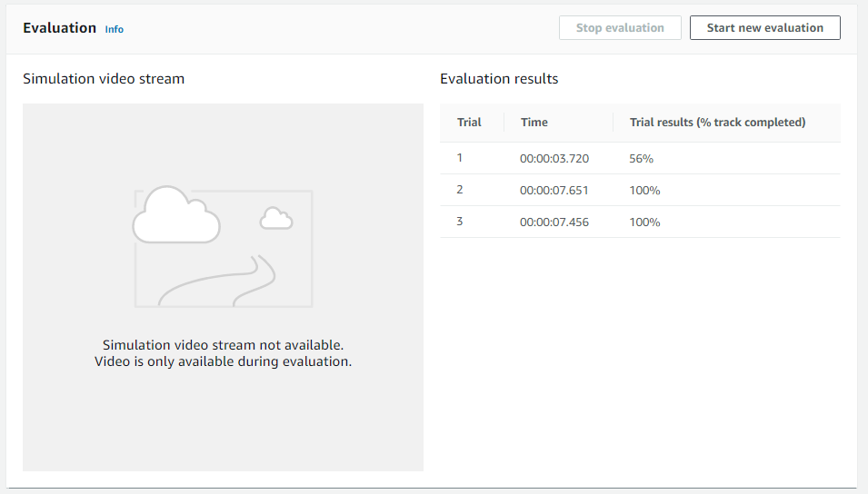Click the Start new evaluation button
The width and height of the screenshot is (868, 494).
pyautogui.click(x=765, y=27)
